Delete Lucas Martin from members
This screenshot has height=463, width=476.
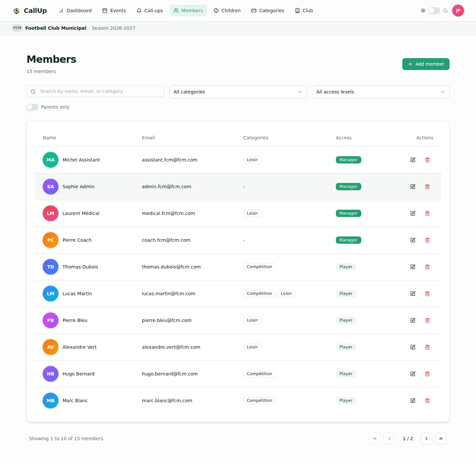(x=427, y=294)
